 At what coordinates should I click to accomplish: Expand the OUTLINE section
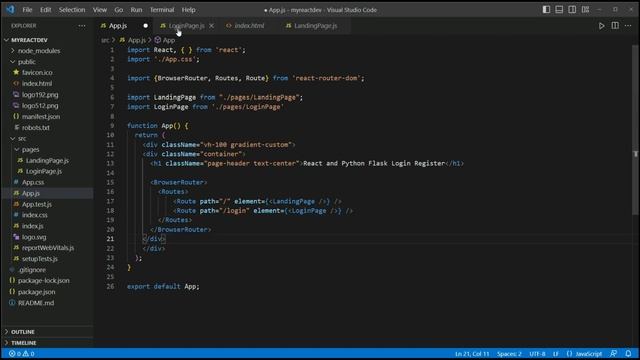(23, 332)
